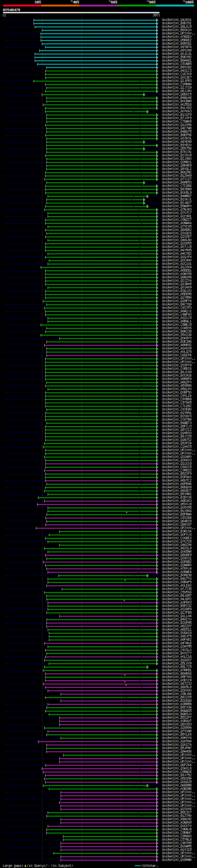Image resolution: width=197 pixels, height=868 pixels.
Task: Open hit UniRef100_B9DI51
Action: 177,23
